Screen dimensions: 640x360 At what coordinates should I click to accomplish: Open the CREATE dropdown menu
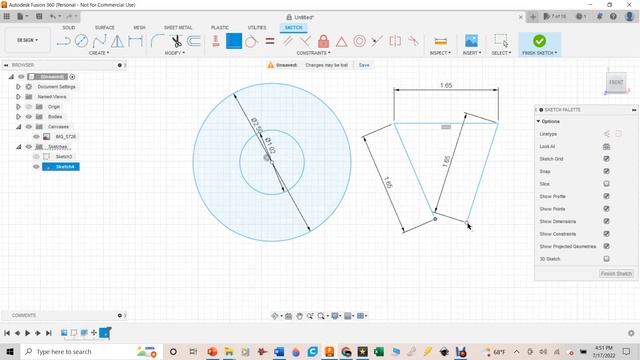(99, 53)
